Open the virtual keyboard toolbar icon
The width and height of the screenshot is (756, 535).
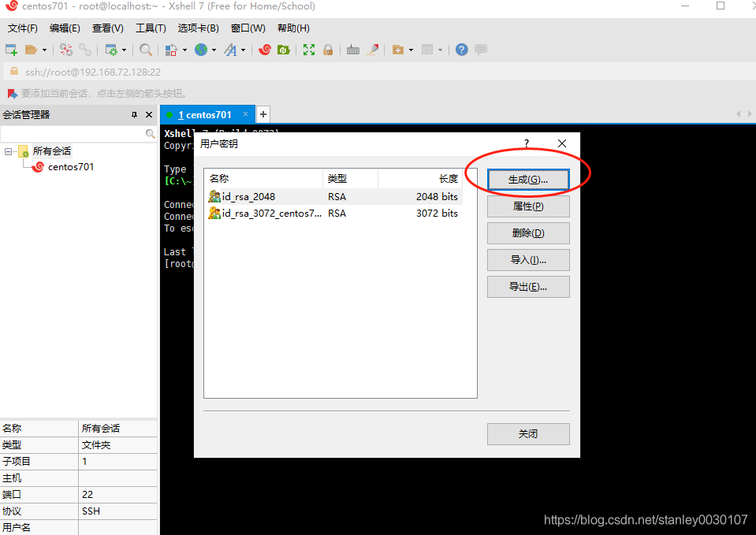[352, 49]
